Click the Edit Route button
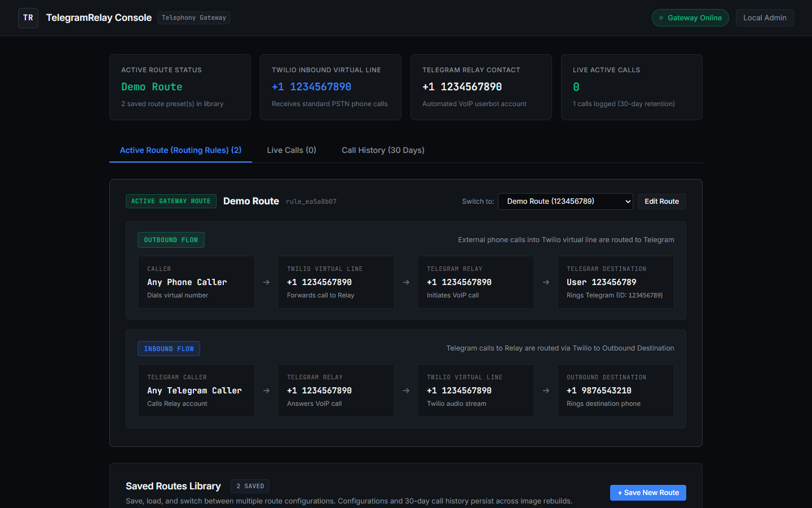Screen dimensions: 812x508 tap(661, 202)
